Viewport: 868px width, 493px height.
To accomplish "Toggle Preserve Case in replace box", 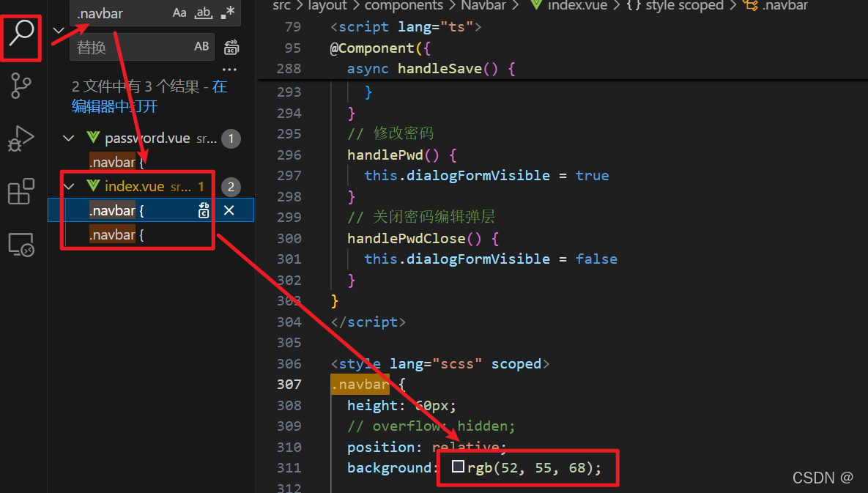I will 201,47.
